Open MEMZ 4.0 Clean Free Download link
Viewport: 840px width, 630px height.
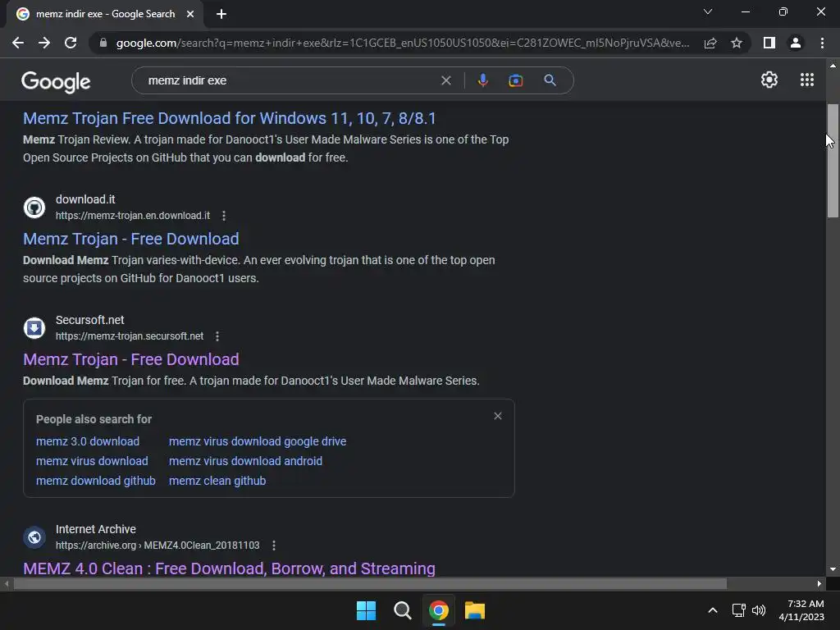pos(230,568)
